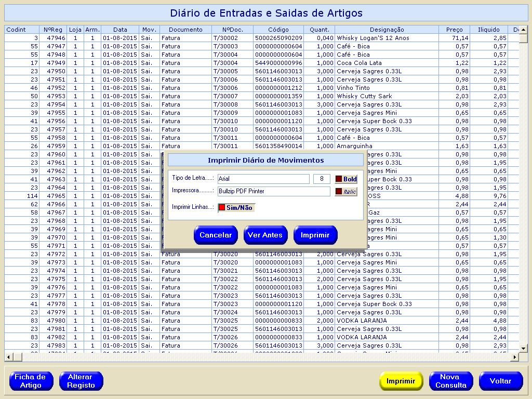Screen dimensions: 532x399
Task: Toggle the Sim/Não print lines option
Action: point(236,208)
